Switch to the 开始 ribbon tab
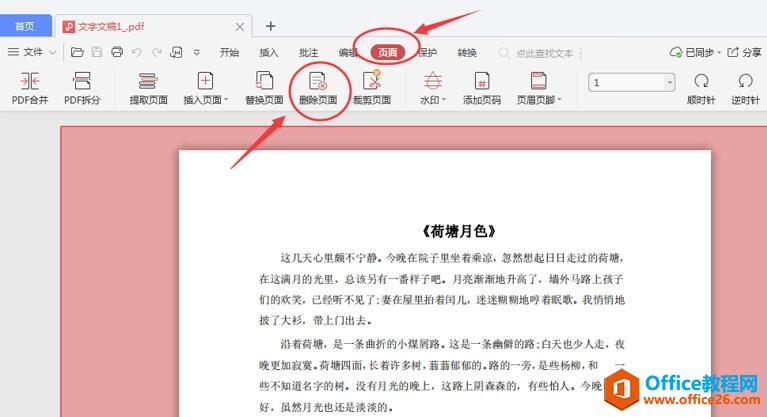The width and height of the screenshot is (767, 417). click(x=229, y=52)
